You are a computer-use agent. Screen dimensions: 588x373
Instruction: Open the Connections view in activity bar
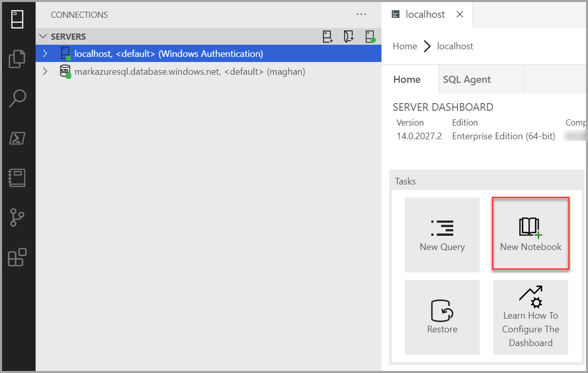click(x=17, y=19)
